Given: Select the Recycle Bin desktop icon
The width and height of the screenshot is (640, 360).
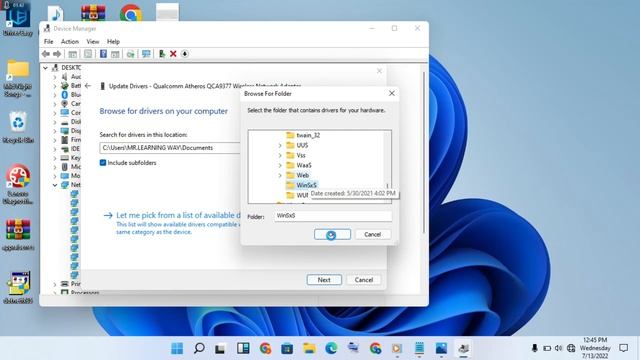Looking at the screenshot, I should pyautogui.click(x=18, y=127).
